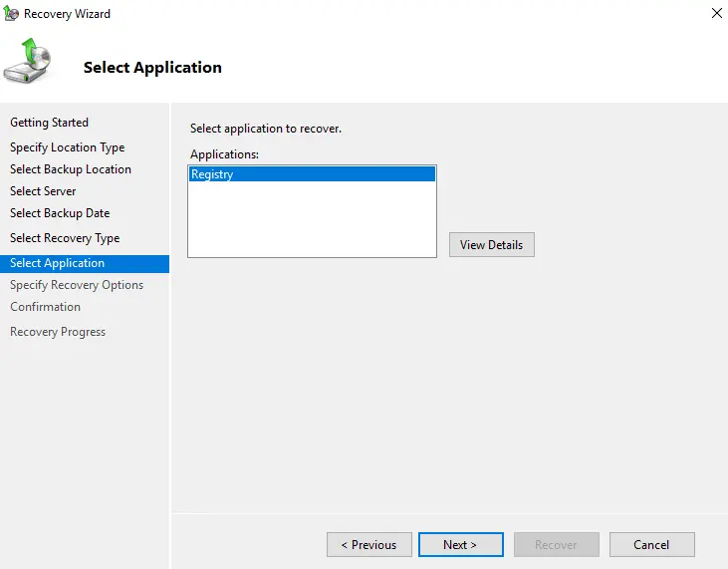Cancel the recovery wizard
This screenshot has width=728, height=569.
point(652,545)
